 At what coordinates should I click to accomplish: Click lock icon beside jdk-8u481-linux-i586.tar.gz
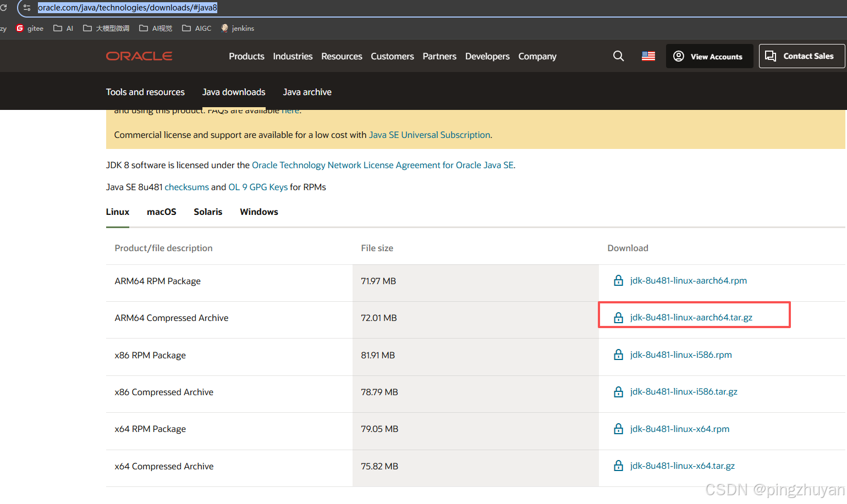tap(618, 391)
